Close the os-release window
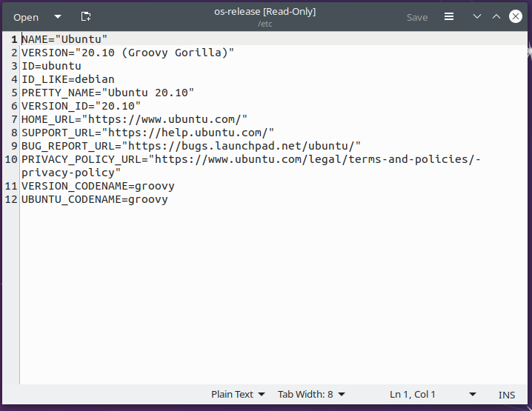This screenshot has height=411, width=532. click(x=516, y=16)
